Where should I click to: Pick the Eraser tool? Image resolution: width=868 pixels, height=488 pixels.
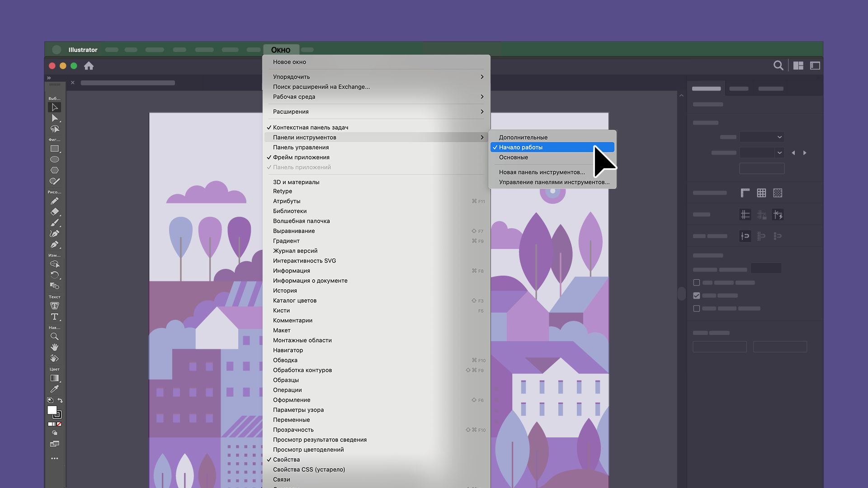(x=55, y=211)
